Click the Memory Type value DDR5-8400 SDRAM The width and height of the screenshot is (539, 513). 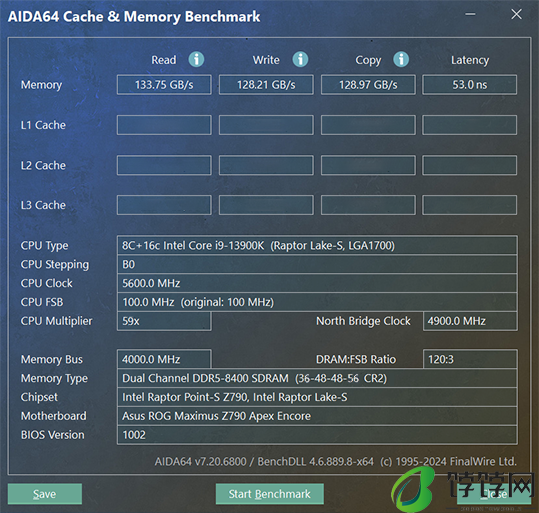coord(317,378)
